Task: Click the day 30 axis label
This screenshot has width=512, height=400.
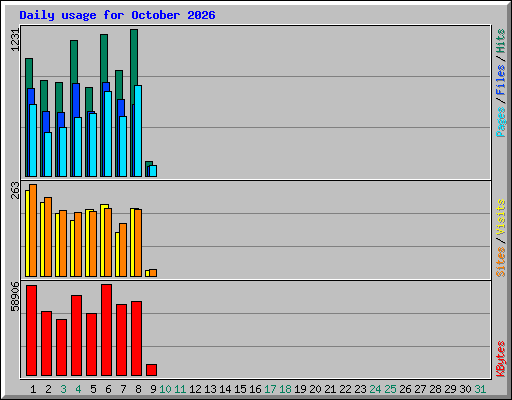Action: (465, 389)
